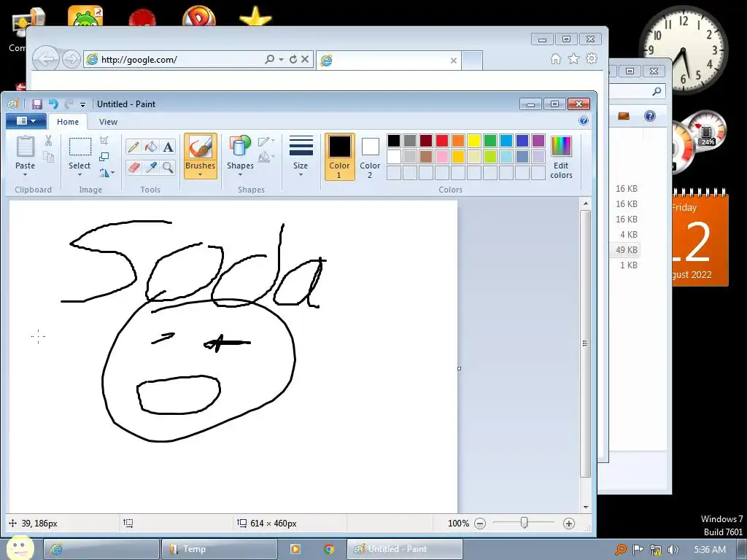Image resolution: width=747 pixels, height=560 pixels.
Task: Click the Crop icon in Image group
Action: click(104, 140)
